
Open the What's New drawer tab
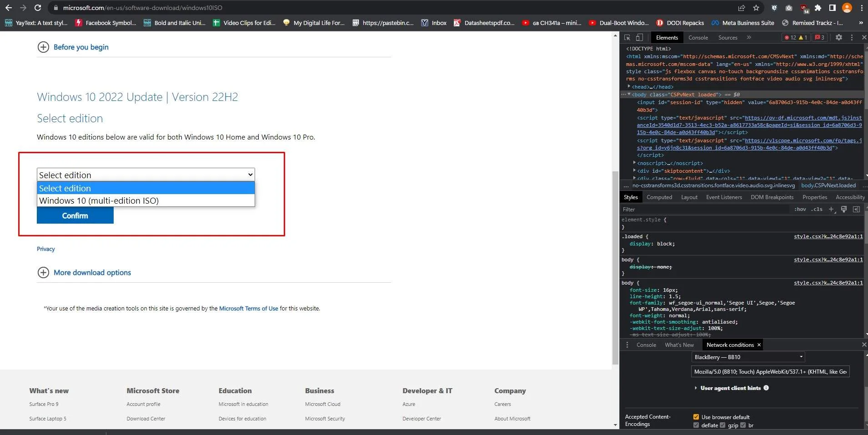tap(679, 345)
